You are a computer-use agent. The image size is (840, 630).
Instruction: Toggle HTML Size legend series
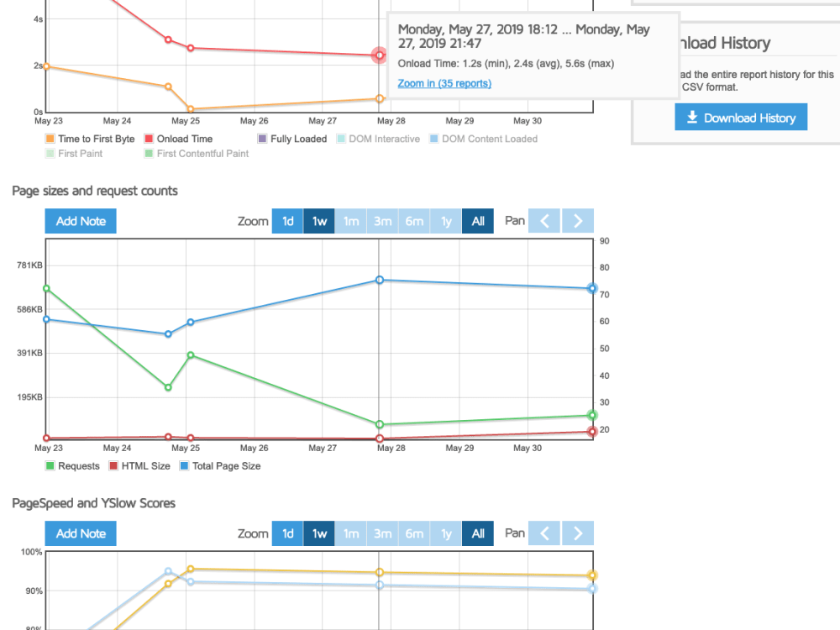pyautogui.click(x=139, y=466)
